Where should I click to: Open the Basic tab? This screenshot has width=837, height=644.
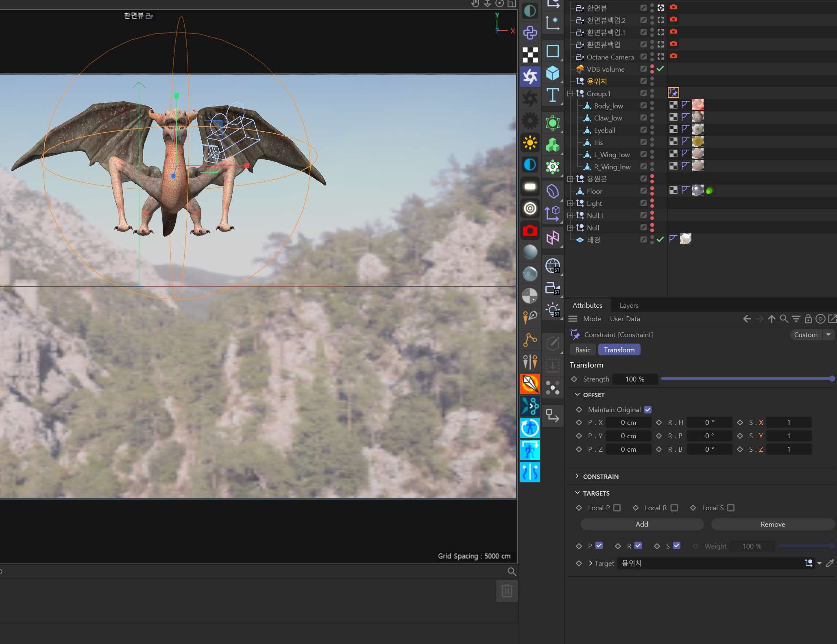[x=582, y=350]
